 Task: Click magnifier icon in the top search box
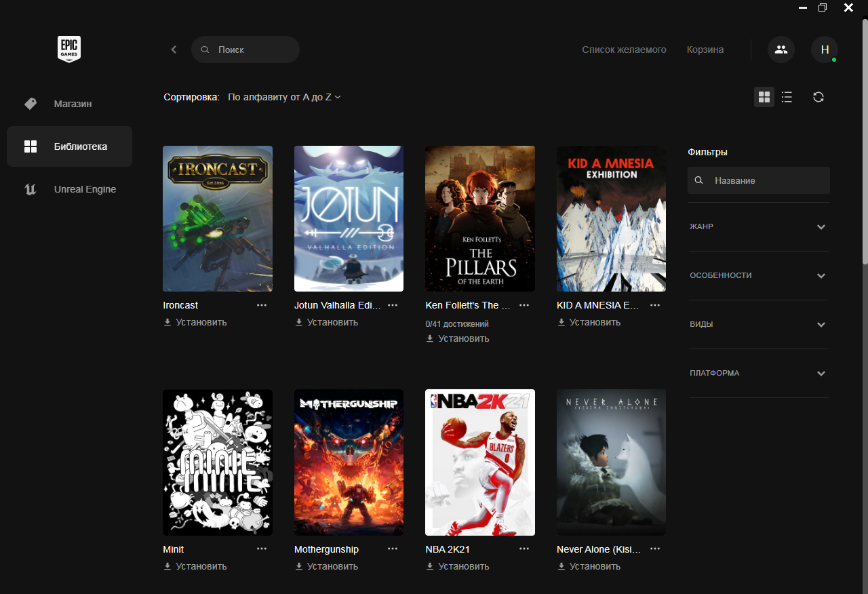(x=205, y=49)
